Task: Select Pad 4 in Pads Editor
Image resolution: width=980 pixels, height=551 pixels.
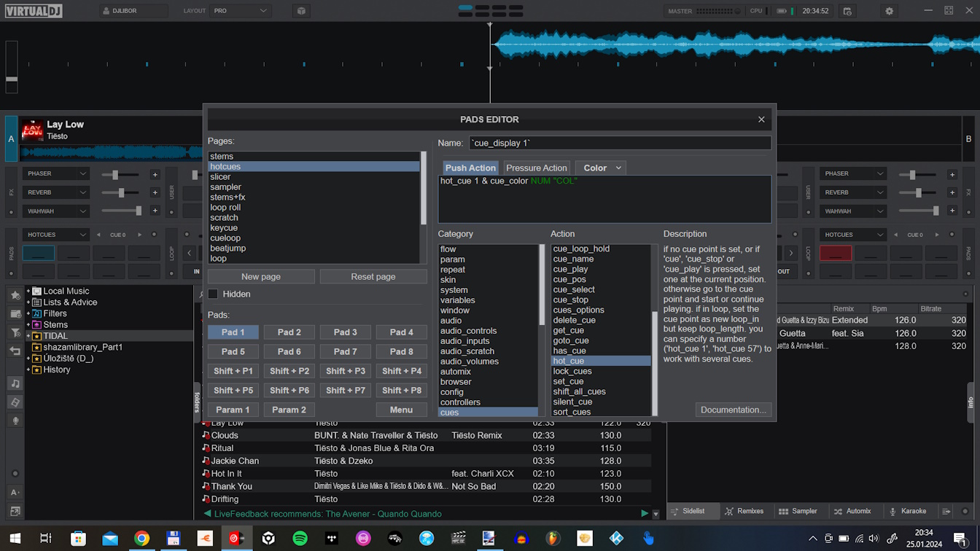Action: pos(402,332)
